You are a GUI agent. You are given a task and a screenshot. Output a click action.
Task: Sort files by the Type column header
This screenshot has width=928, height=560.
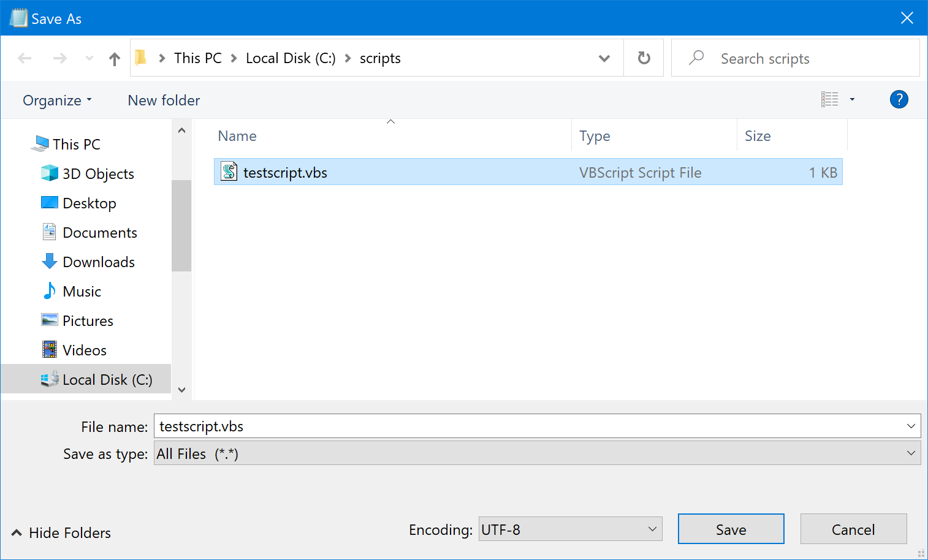click(x=595, y=136)
